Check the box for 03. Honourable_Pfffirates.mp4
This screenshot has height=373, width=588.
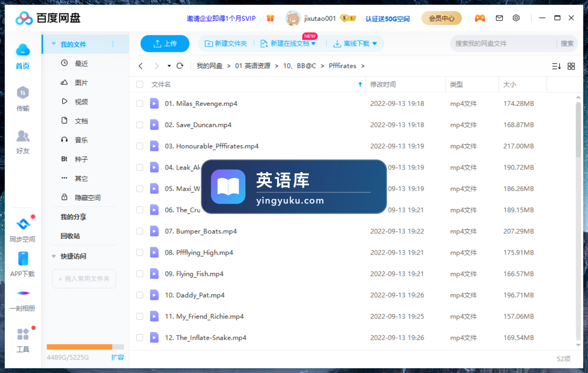point(140,146)
